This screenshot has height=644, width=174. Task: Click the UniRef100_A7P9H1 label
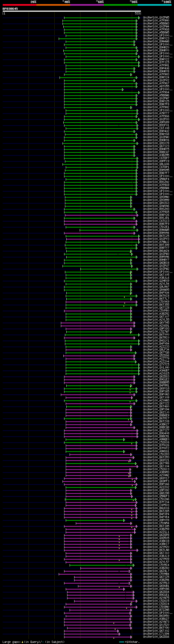[x=156, y=66]
